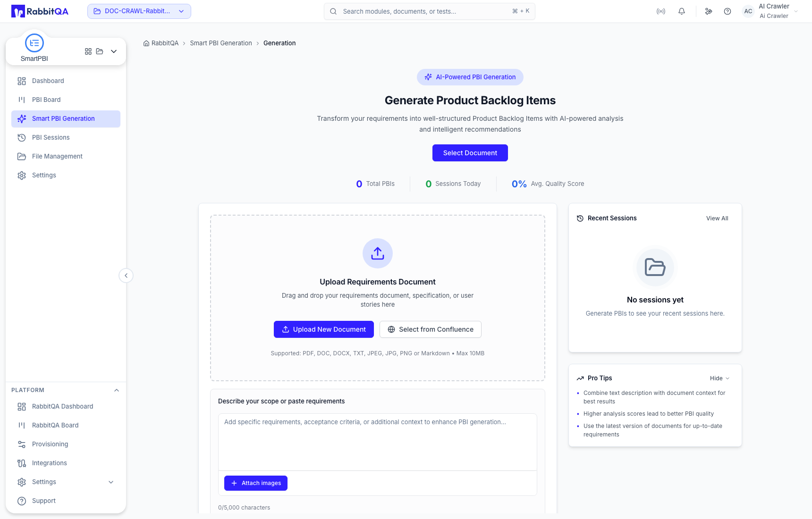Image resolution: width=812 pixels, height=519 pixels.
Task: View All recent sessions
Action: (717, 218)
